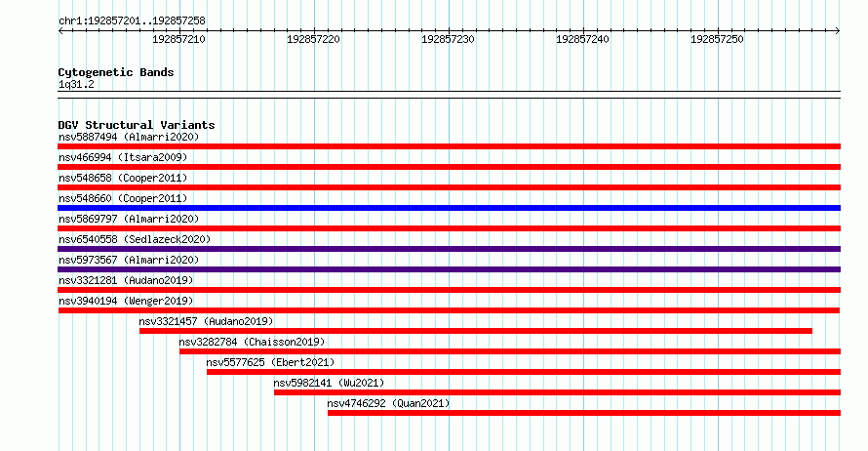
Task: Open the nsv548660 (Cooper2011) label
Action: [x=123, y=198]
